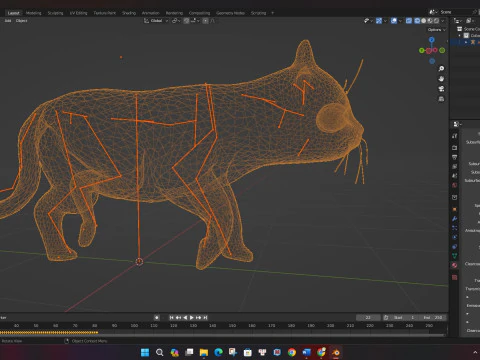Switch to the Shading workspace tab
Image resolution: width=480 pixels, height=360 pixels.
[x=129, y=13]
